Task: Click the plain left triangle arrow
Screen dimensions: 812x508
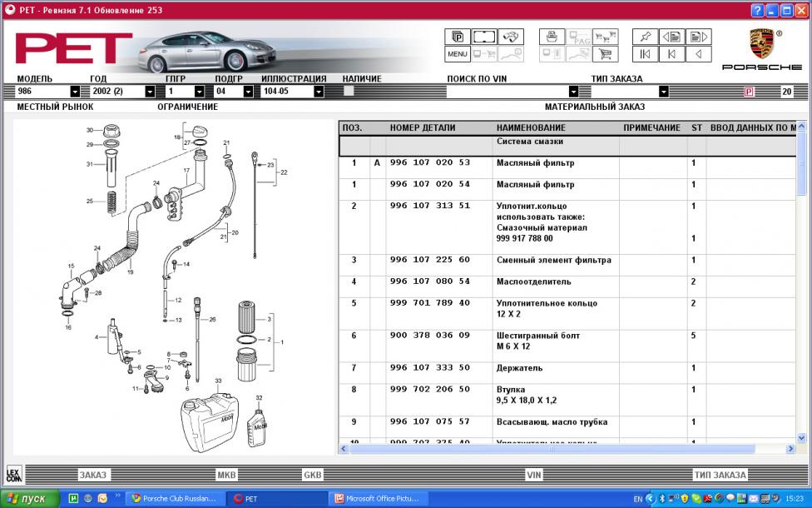Action: point(699,54)
